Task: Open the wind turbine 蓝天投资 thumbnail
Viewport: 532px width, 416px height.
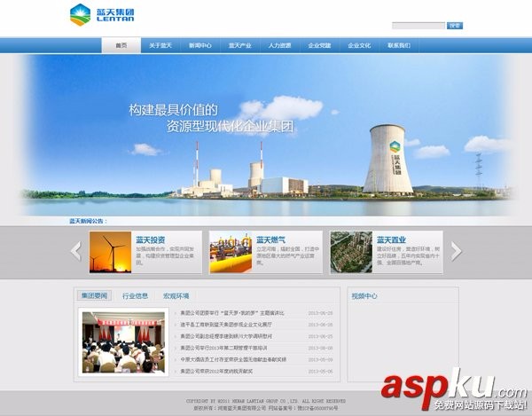Action: point(110,252)
